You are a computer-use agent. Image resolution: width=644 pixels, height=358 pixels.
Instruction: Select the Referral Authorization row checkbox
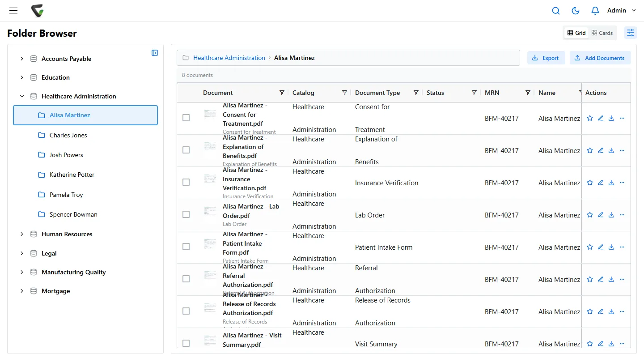click(x=186, y=279)
